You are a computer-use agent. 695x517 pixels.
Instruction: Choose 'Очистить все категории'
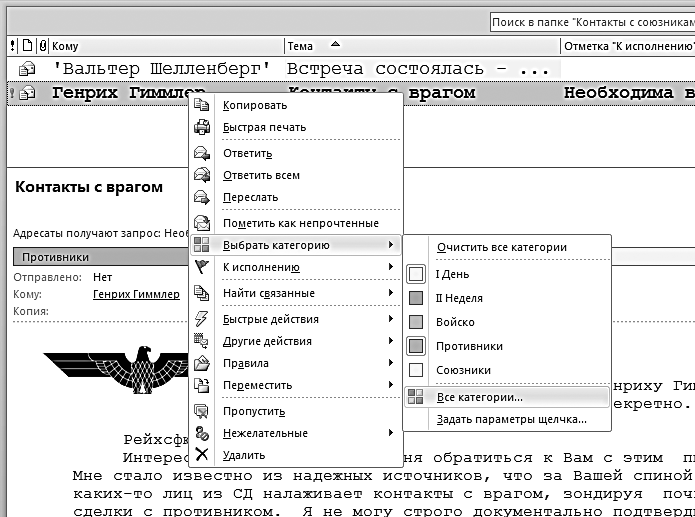pyautogui.click(x=502, y=247)
